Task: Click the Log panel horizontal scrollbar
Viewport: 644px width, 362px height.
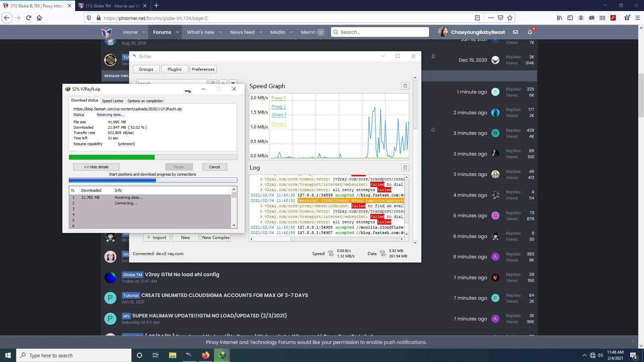Action: [x=326, y=239]
